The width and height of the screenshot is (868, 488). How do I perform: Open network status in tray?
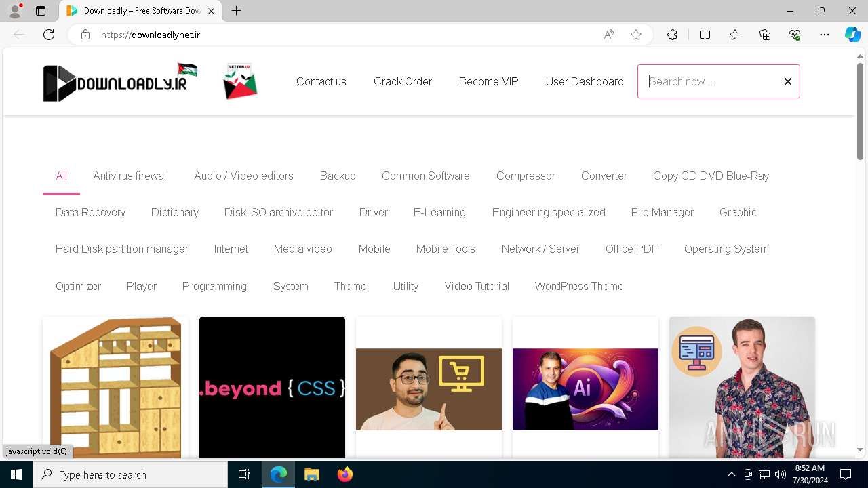[x=764, y=474]
